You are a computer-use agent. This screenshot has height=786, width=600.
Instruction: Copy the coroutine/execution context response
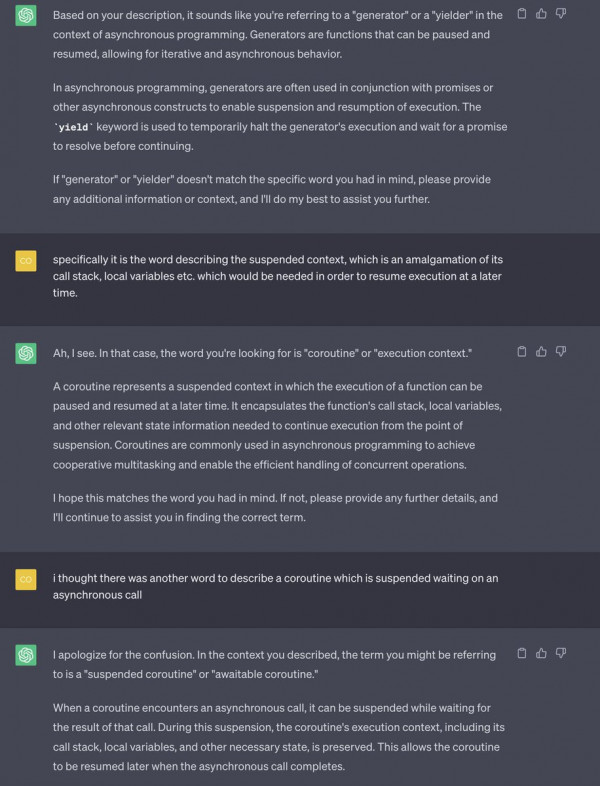521,351
